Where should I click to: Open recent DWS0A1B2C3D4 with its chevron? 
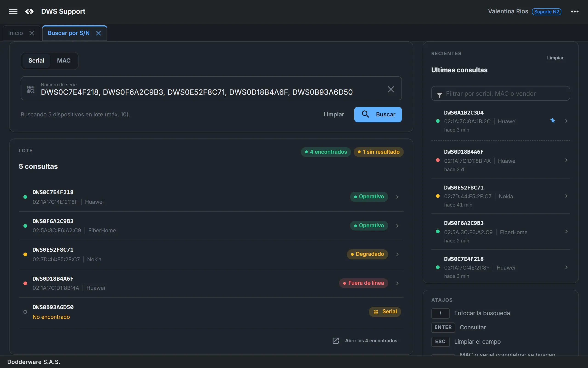(x=566, y=121)
